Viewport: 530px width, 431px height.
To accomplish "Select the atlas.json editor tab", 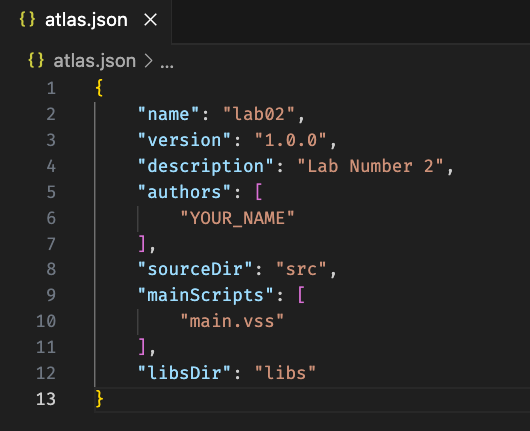I will [86, 21].
